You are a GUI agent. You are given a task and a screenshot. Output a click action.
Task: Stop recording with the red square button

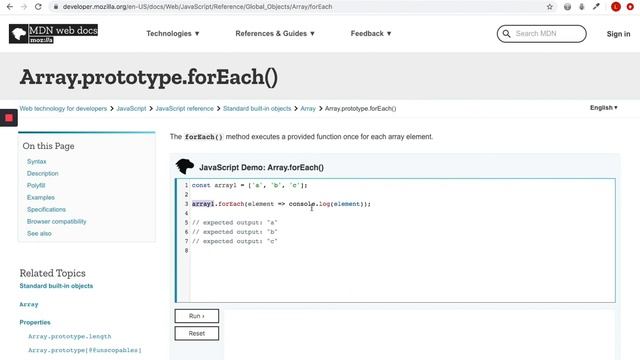tap(9, 118)
